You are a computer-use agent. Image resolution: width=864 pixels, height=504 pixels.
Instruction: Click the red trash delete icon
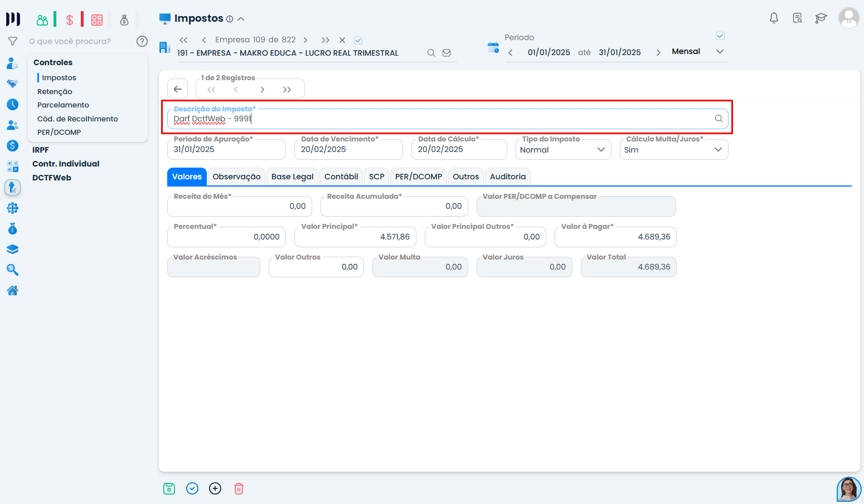239,488
